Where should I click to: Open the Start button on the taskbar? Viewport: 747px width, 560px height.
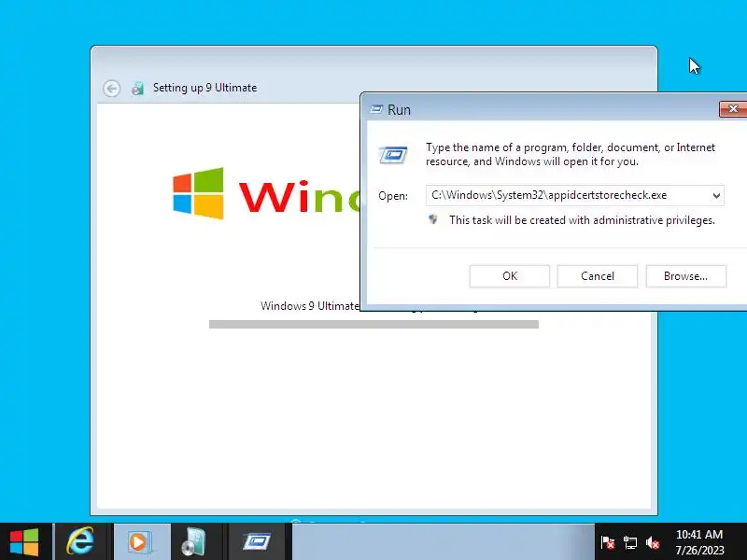[25, 542]
